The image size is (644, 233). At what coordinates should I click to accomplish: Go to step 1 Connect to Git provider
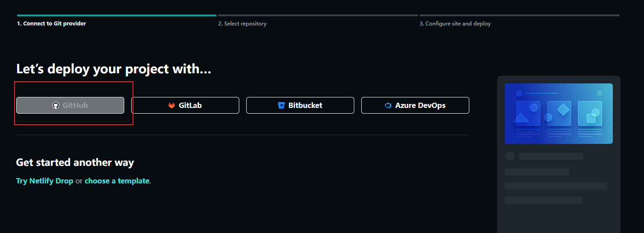point(51,24)
